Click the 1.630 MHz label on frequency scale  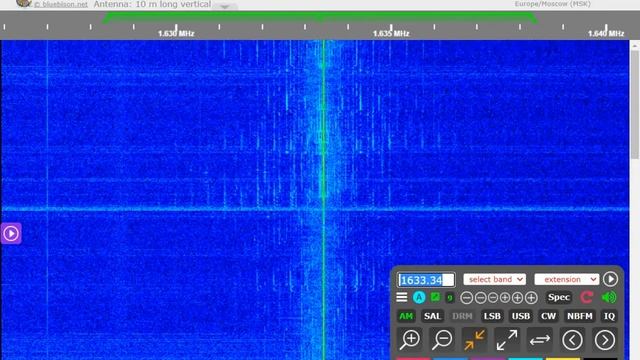(176, 33)
